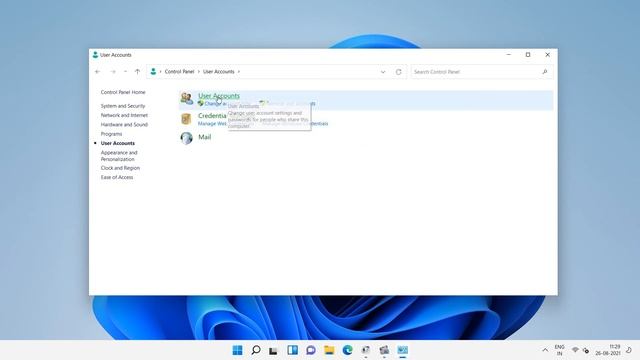Screen dimensions: 640x360
Task: Click Control Panel in the breadcrumb
Action: 179,71
